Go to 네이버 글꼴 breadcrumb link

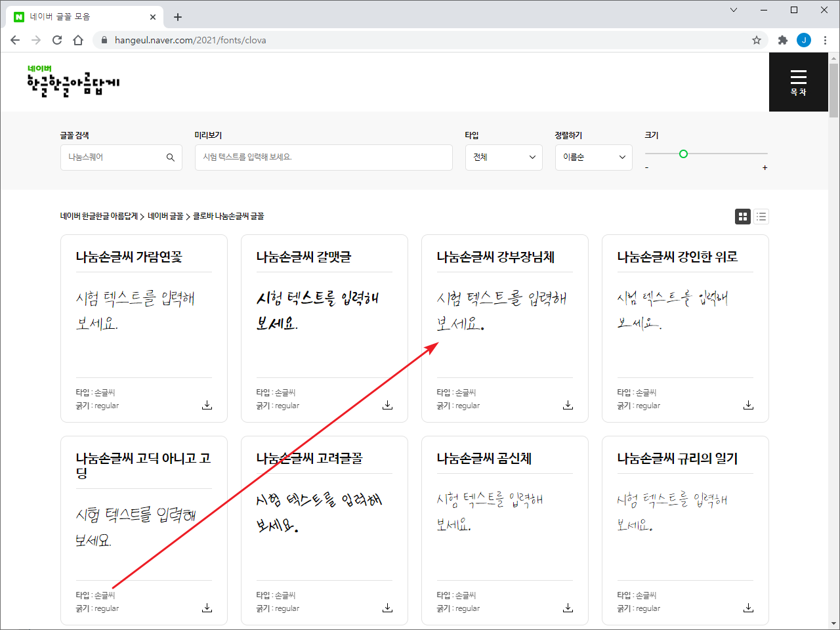(165, 216)
